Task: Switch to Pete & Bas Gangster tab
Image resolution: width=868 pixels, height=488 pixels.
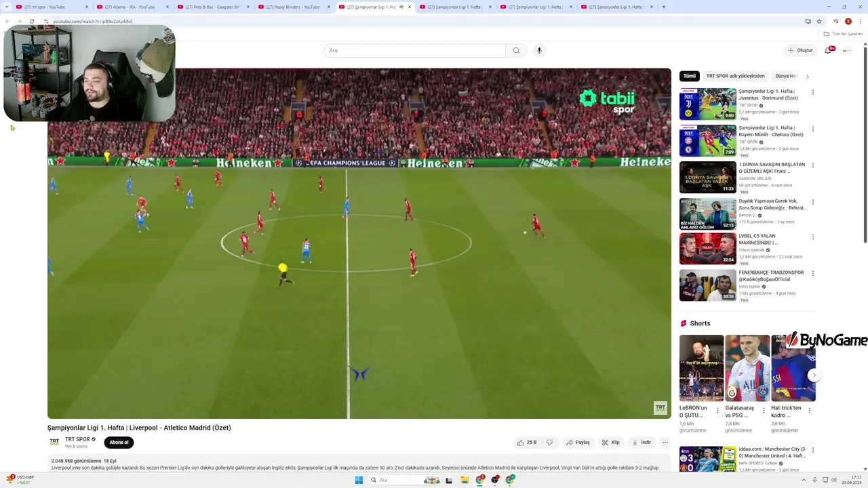Action: click(x=212, y=7)
